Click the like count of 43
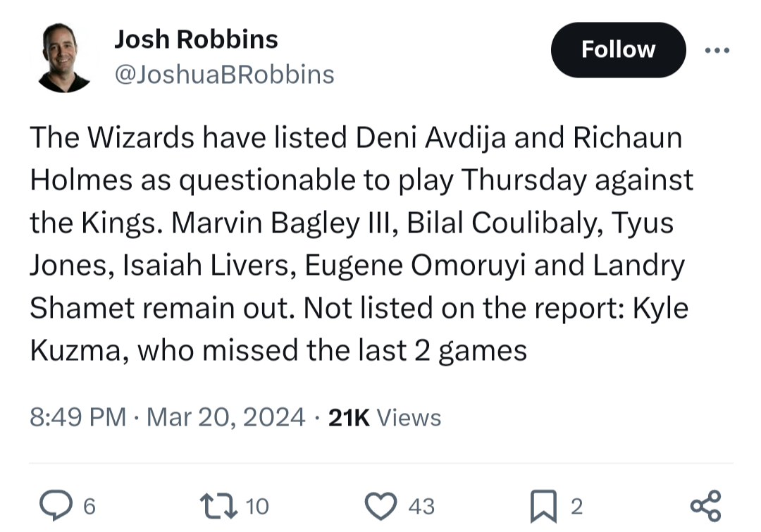 click(x=421, y=506)
